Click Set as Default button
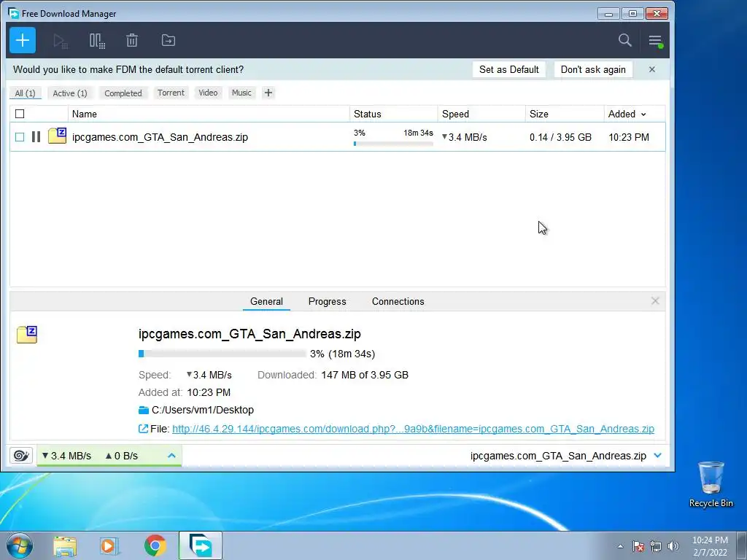The height and width of the screenshot is (560, 747). [x=508, y=69]
